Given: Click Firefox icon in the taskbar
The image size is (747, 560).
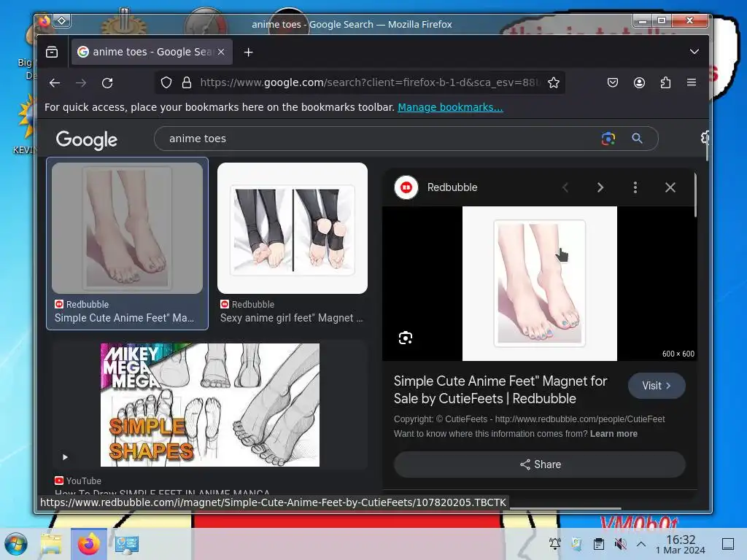Looking at the screenshot, I should coord(88,544).
